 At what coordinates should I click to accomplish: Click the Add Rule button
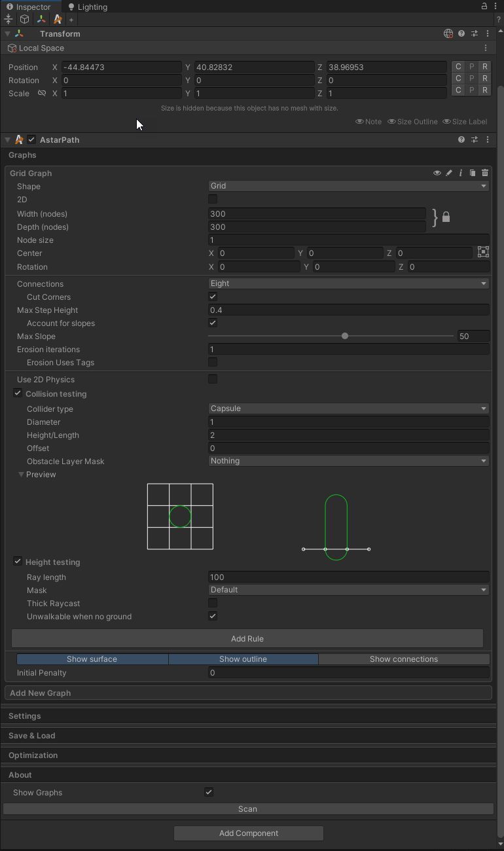point(247,638)
